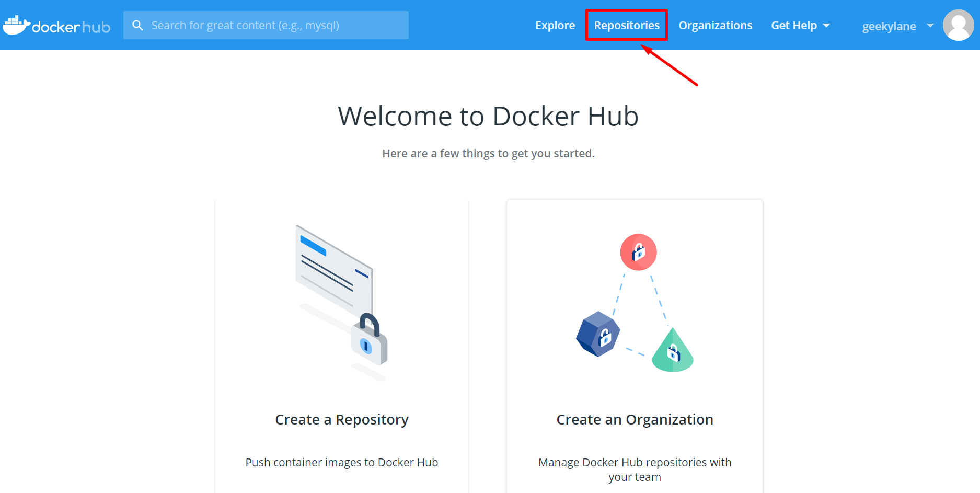The image size is (980, 493).
Task: Click the 'Welcome to Docker Hub' heading
Action: pyautogui.click(x=488, y=116)
